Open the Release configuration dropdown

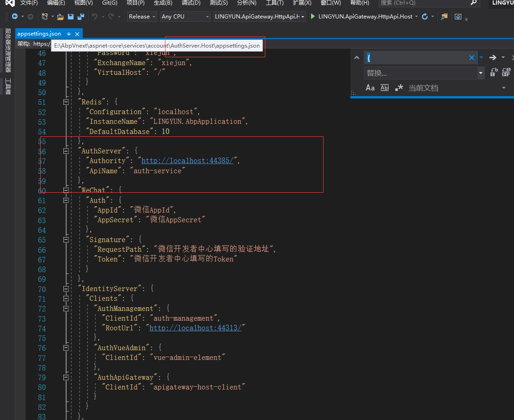(x=141, y=16)
